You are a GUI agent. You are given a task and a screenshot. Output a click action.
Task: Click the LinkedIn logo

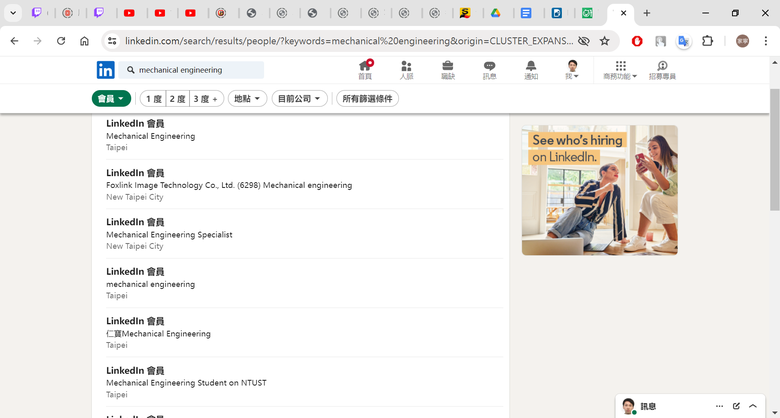[105, 70]
